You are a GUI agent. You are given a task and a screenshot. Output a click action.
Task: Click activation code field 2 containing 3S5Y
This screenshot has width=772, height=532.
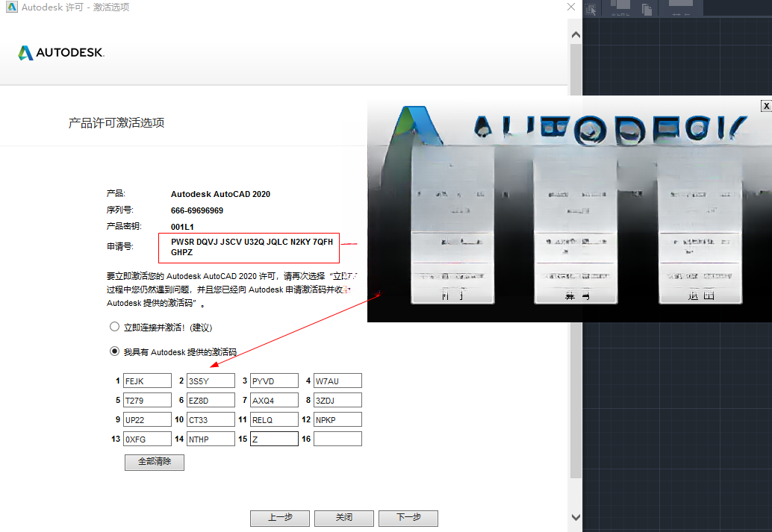coord(211,381)
